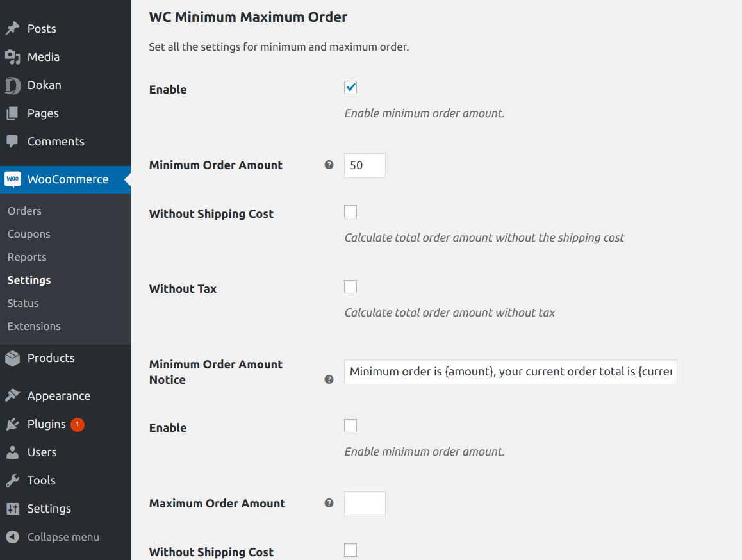Check Without Shipping Cost under minimum order
The width and height of the screenshot is (742, 560).
tap(350, 212)
